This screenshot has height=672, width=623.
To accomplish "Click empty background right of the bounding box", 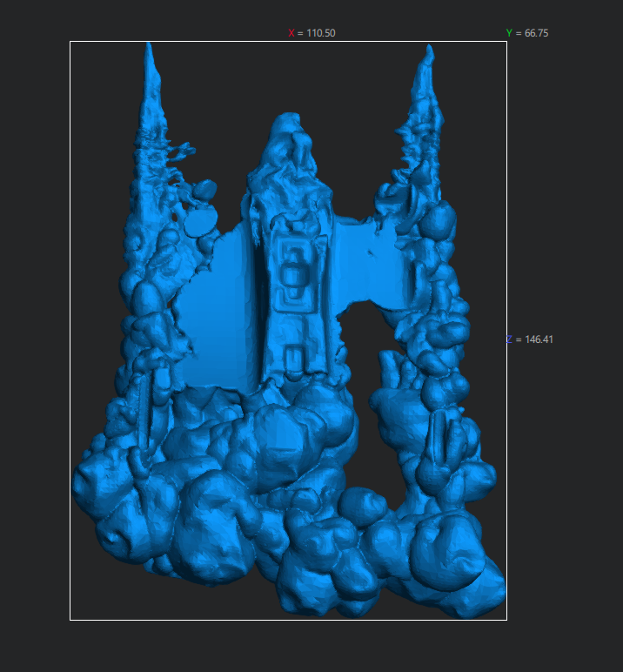I will tap(566, 479).
